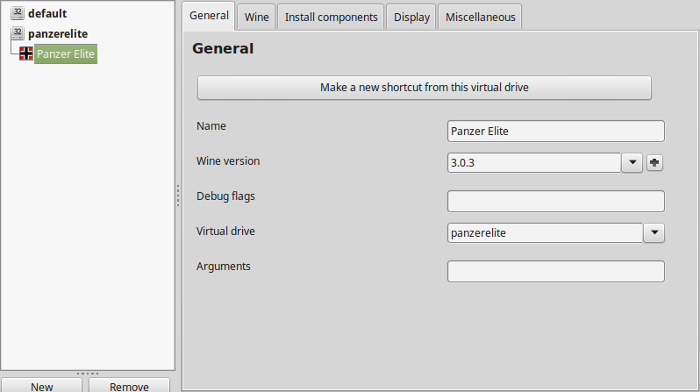Open the Virtual drive dropdown arrow
This screenshot has height=392, width=700.
(654, 233)
